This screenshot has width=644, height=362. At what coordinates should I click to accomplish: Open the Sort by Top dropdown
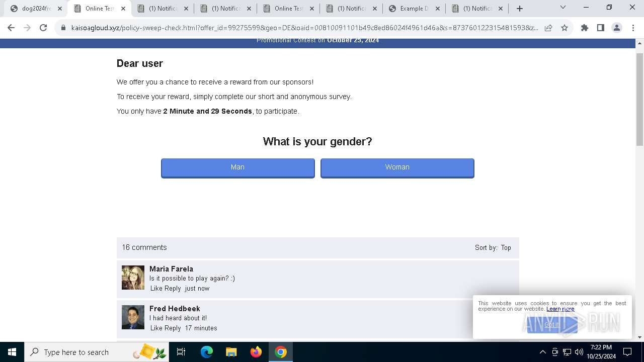click(x=506, y=247)
